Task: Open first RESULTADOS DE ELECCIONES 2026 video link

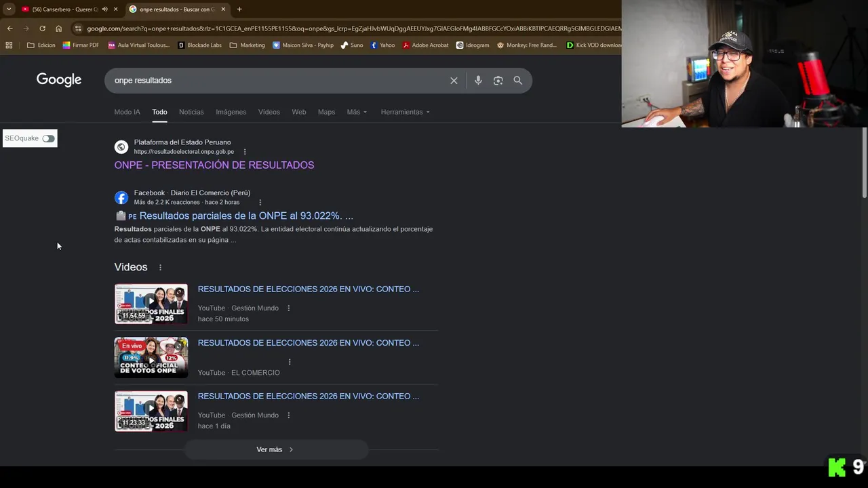Action: tap(309, 289)
